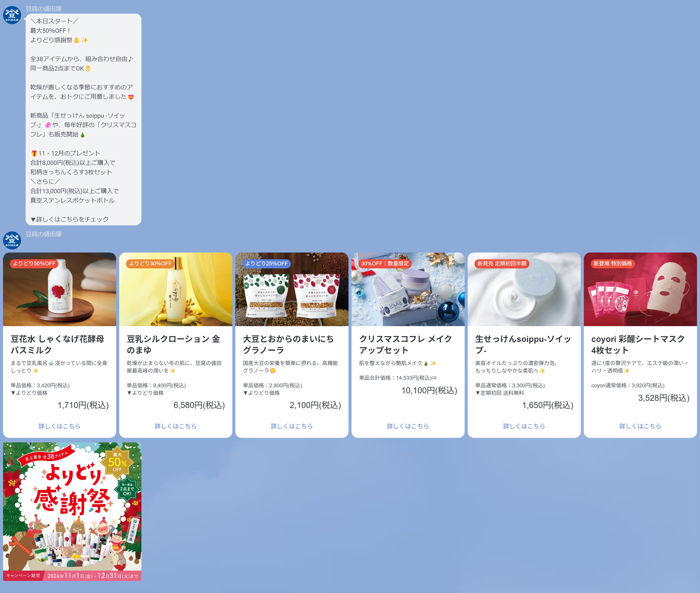Click 詳しくはこちら for coyori 彩醒シートマスク
Screen dimensions: 700x593
[640, 426]
